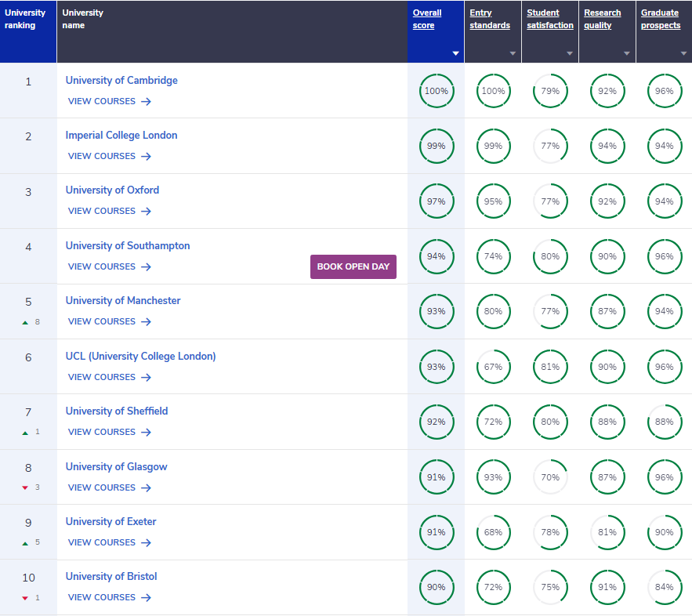Viewport: 692px width, 616px height.
Task: Expand the Student satisfaction sort arrow
Action: pos(569,53)
